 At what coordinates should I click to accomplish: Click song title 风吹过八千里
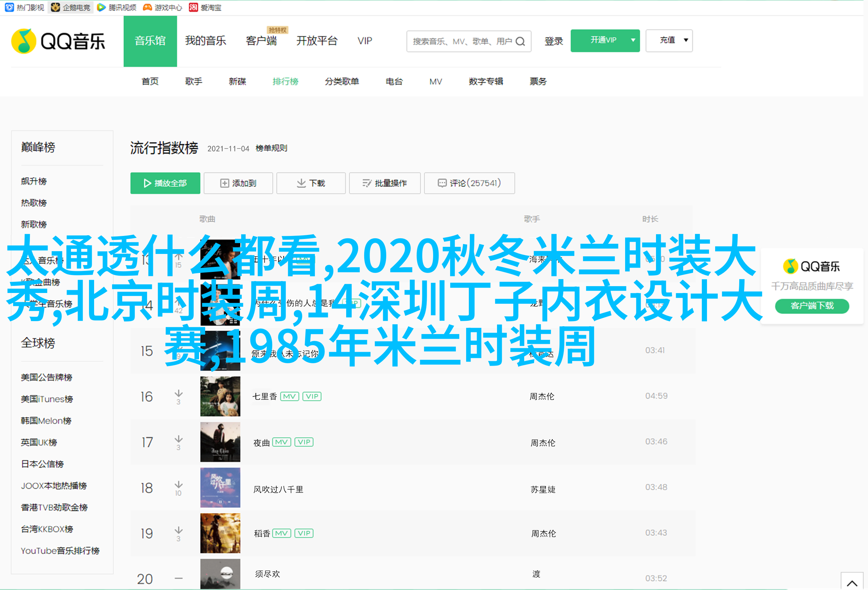(x=278, y=489)
